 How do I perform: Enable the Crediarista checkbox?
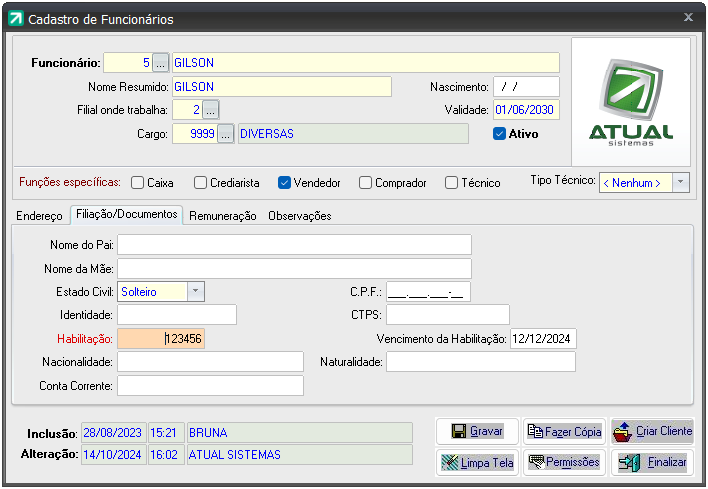[200, 183]
